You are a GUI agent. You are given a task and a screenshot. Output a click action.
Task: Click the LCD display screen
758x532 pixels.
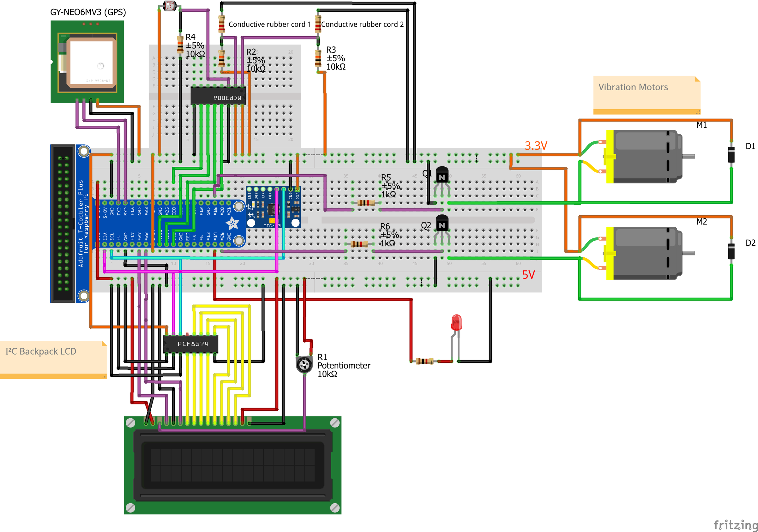[233, 465]
